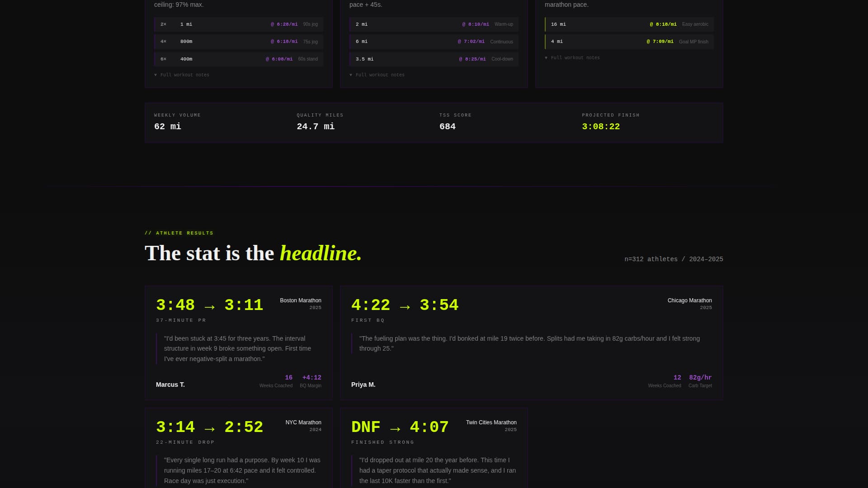The image size is (868, 488).
Task: Click the Projected Finish time 3:08:22
Action: click(601, 127)
